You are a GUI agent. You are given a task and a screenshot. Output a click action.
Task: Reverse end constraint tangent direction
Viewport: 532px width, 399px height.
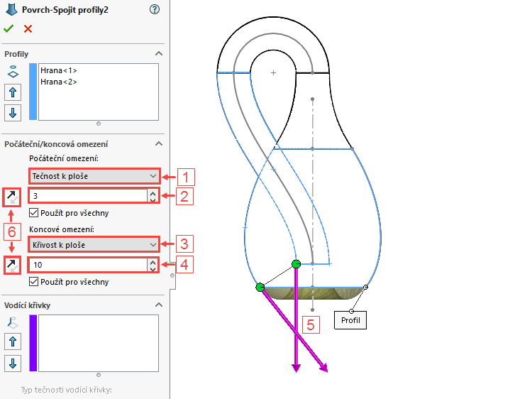tap(12, 265)
